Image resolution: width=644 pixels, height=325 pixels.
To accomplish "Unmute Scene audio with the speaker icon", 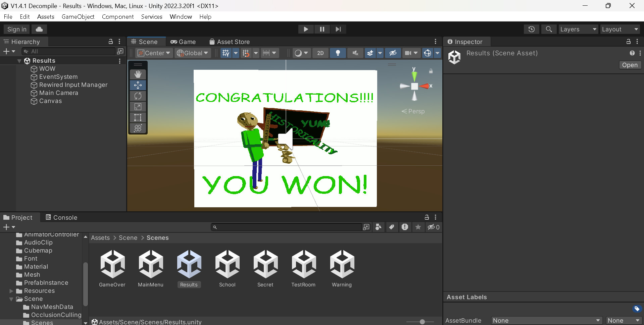I will click(354, 53).
